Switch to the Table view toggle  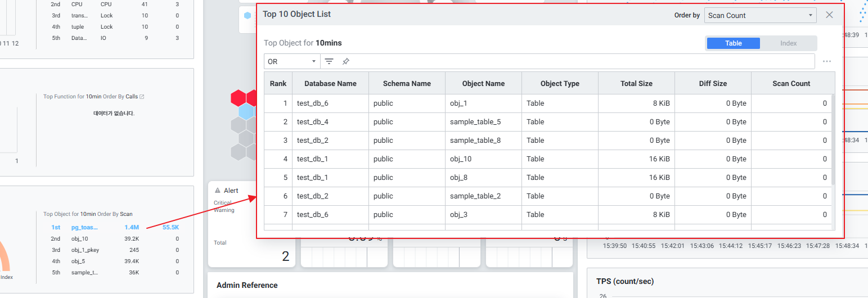click(x=733, y=43)
